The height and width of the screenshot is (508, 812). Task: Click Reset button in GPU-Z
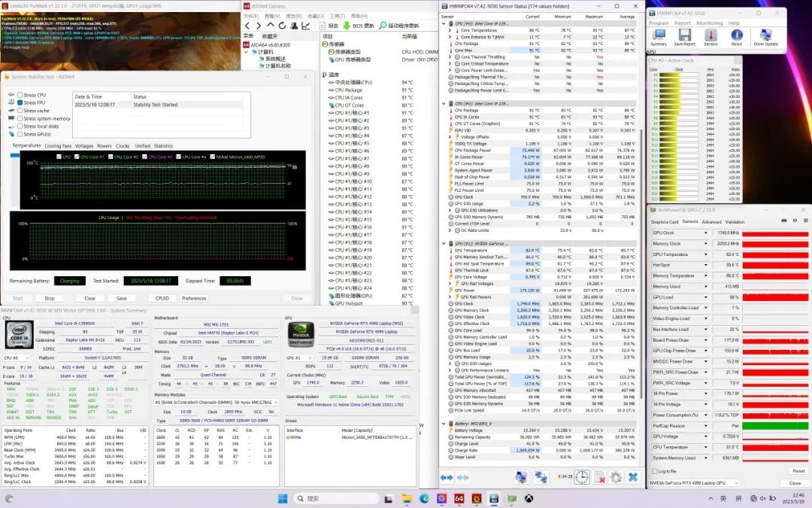798,470
